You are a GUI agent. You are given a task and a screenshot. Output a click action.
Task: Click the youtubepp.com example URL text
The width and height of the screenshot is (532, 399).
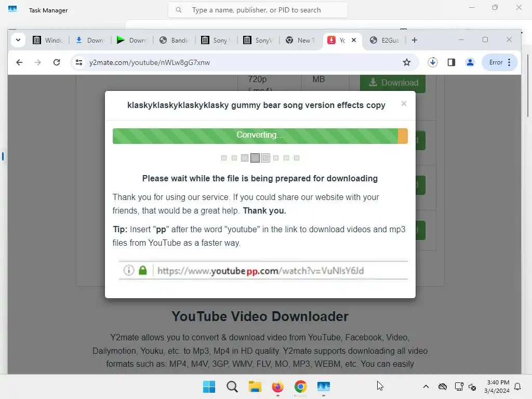(261, 271)
